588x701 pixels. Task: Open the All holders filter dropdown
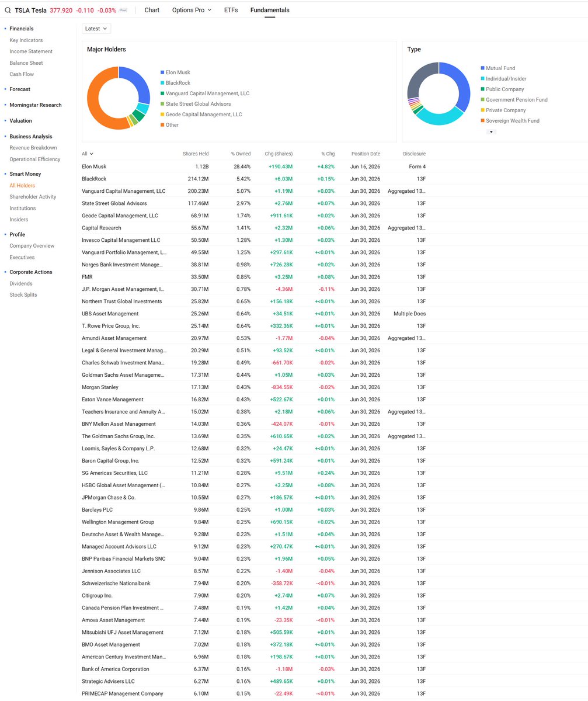88,154
